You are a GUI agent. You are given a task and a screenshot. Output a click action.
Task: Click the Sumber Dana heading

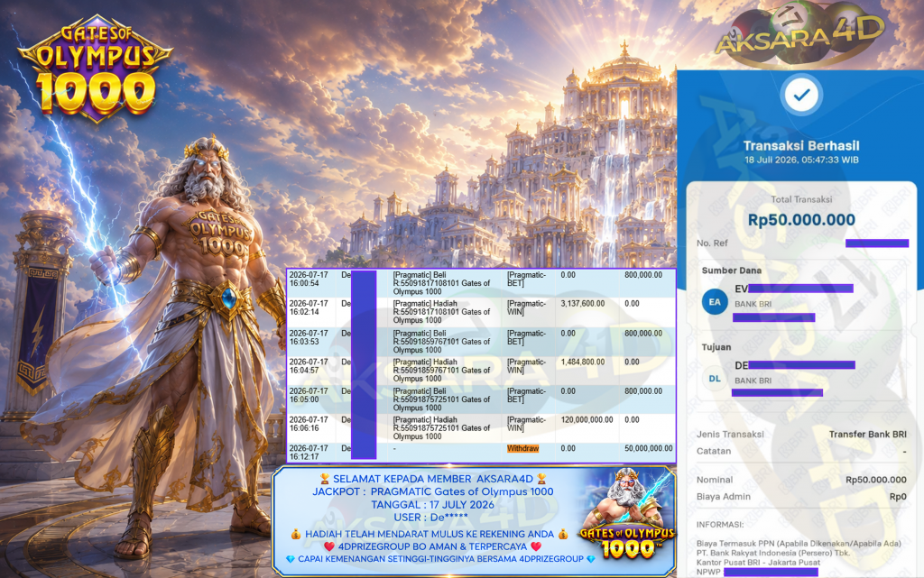[x=731, y=271]
